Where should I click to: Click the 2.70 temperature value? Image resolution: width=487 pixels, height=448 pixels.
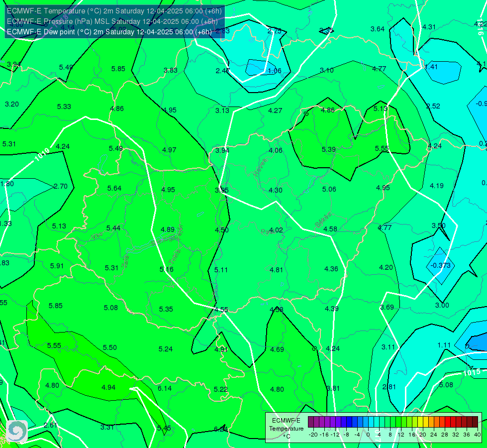61,186
